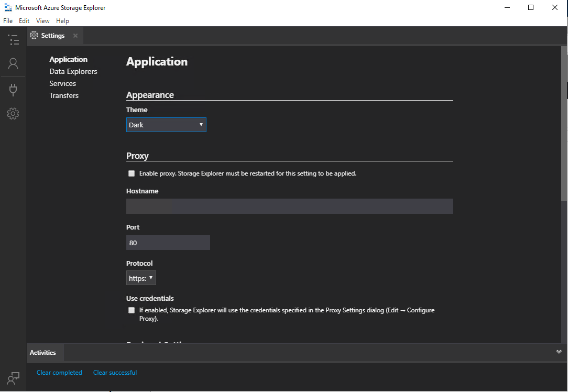Open Account Management person icon
Image resolution: width=568 pixels, height=392 pixels.
tap(13, 64)
